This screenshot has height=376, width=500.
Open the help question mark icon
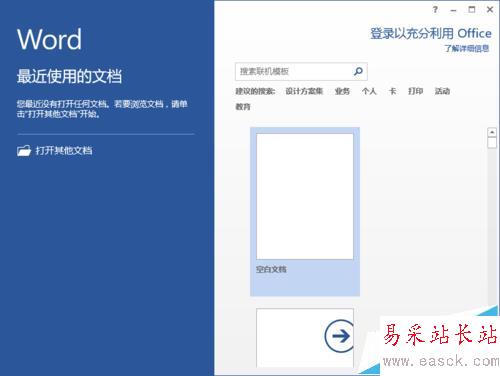click(435, 10)
